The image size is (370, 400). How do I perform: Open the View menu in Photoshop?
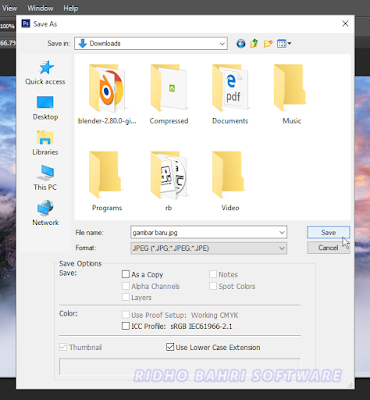[9, 8]
